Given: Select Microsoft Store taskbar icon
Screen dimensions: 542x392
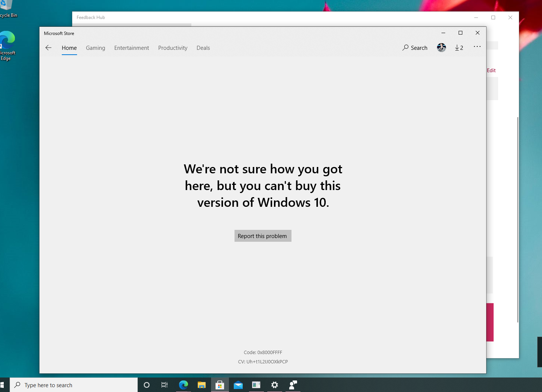Looking at the screenshot, I should pos(220,385).
